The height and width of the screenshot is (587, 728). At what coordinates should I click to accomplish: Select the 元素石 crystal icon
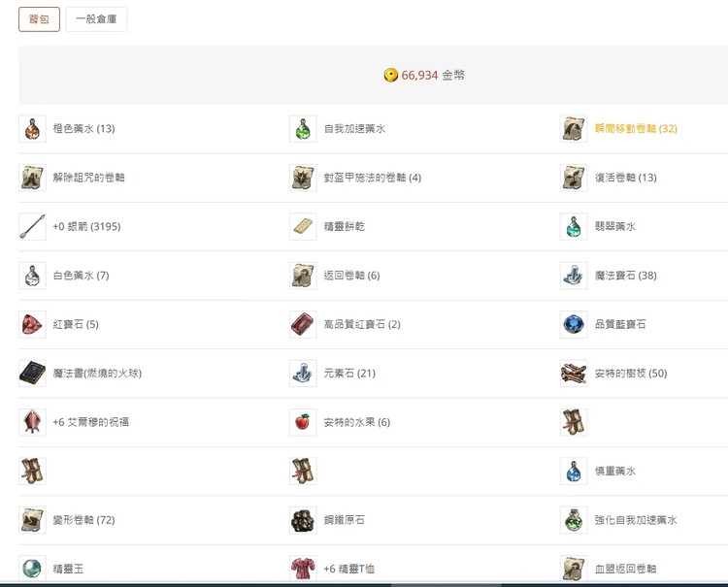coord(303,374)
